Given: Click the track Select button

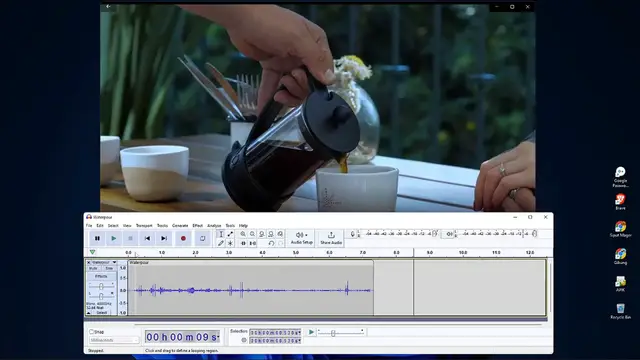Looking at the screenshot, I should (102, 313).
